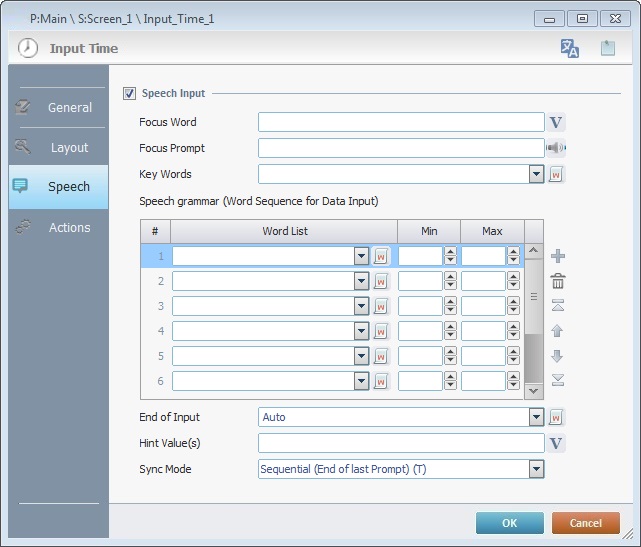
Task: Expand the End of Input dropdown
Action: pyautogui.click(x=536, y=417)
